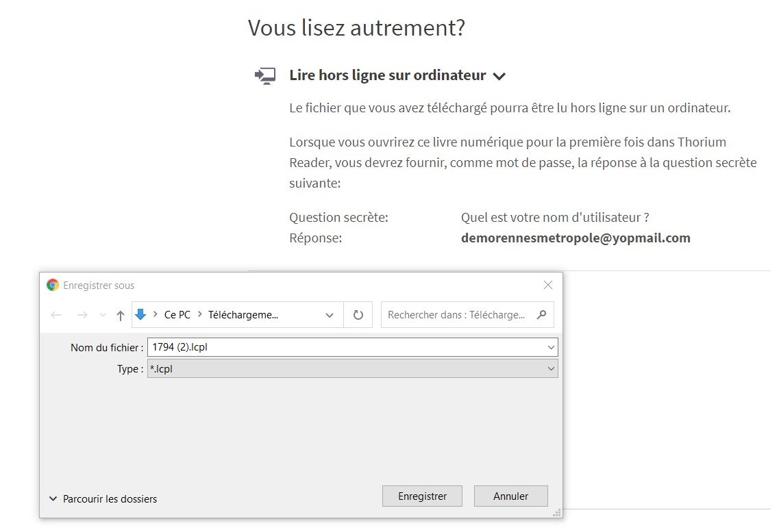Click the offline reading computer icon
This screenshot has width=779, height=532.
pos(265,75)
